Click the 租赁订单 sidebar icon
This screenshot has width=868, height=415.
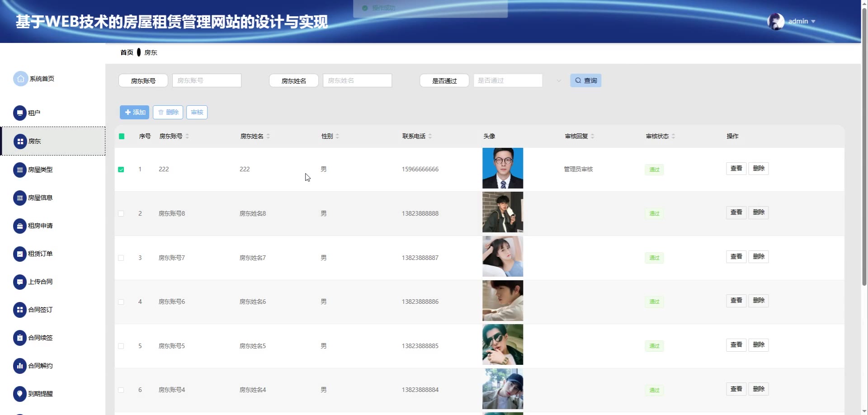(x=20, y=254)
